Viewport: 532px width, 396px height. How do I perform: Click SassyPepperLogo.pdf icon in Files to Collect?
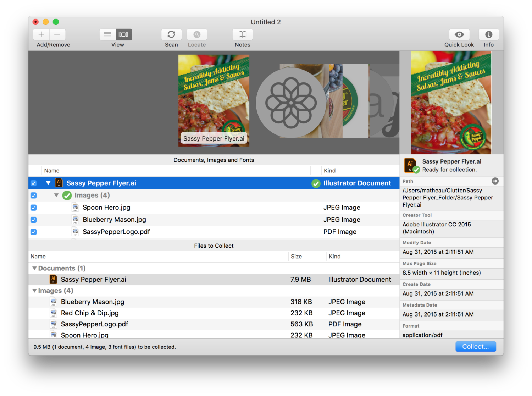[53, 324]
